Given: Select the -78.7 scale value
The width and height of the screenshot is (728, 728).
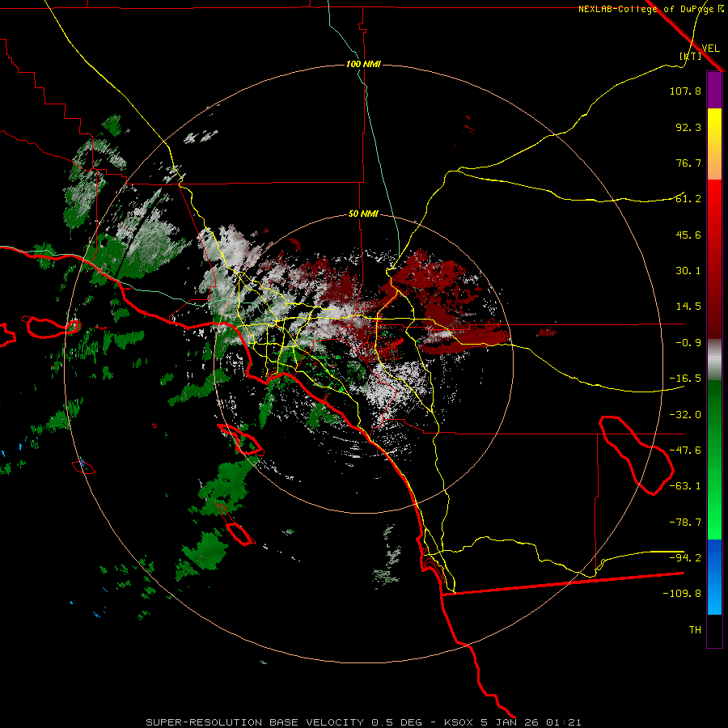Looking at the screenshot, I should tap(685, 523).
